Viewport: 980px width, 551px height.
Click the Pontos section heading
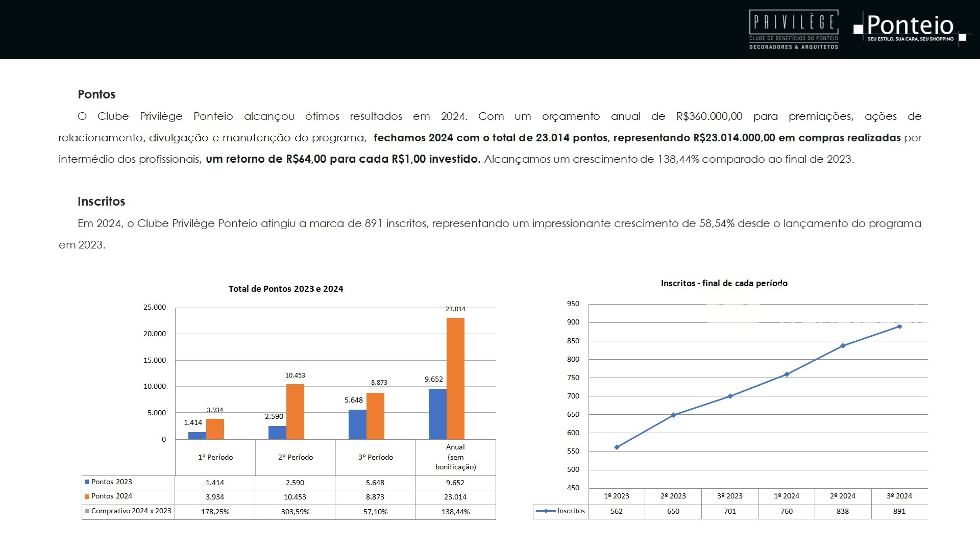96,94
